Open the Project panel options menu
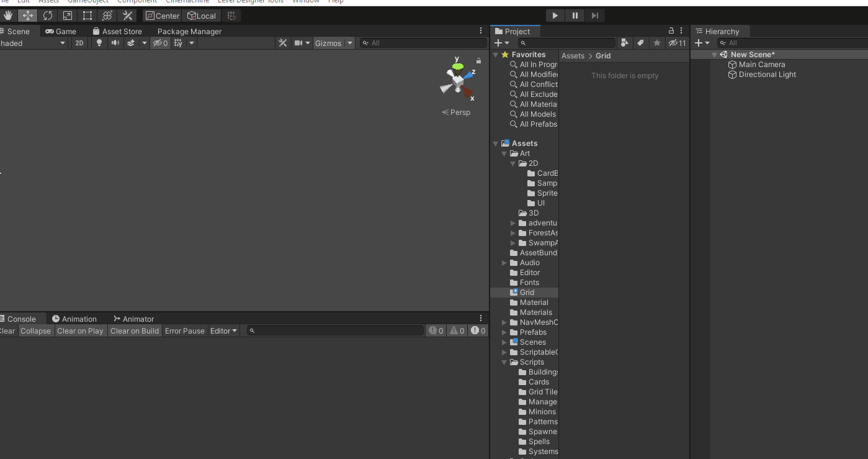The width and height of the screenshot is (868, 459). pos(681,30)
